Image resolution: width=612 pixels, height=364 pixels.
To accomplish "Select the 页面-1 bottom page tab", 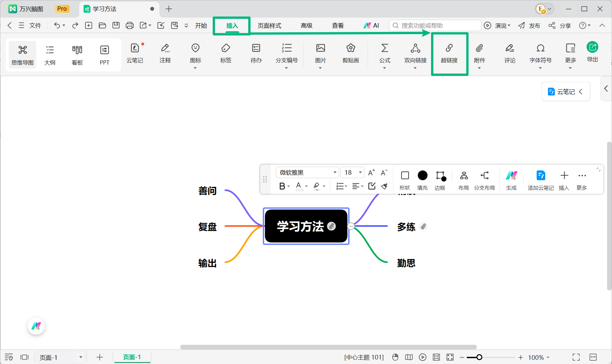I will (x=132, y=357).
